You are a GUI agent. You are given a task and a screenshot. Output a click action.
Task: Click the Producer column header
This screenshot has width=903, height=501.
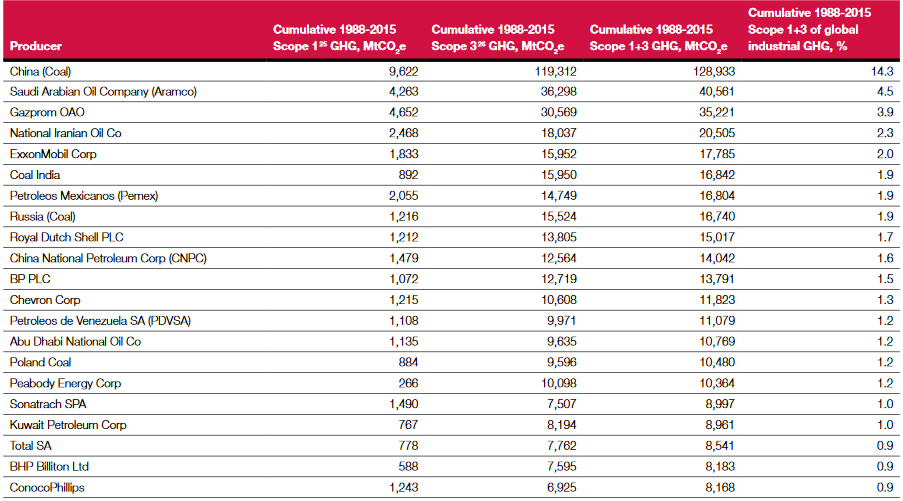pyautogui.click(x=36, y=46)
